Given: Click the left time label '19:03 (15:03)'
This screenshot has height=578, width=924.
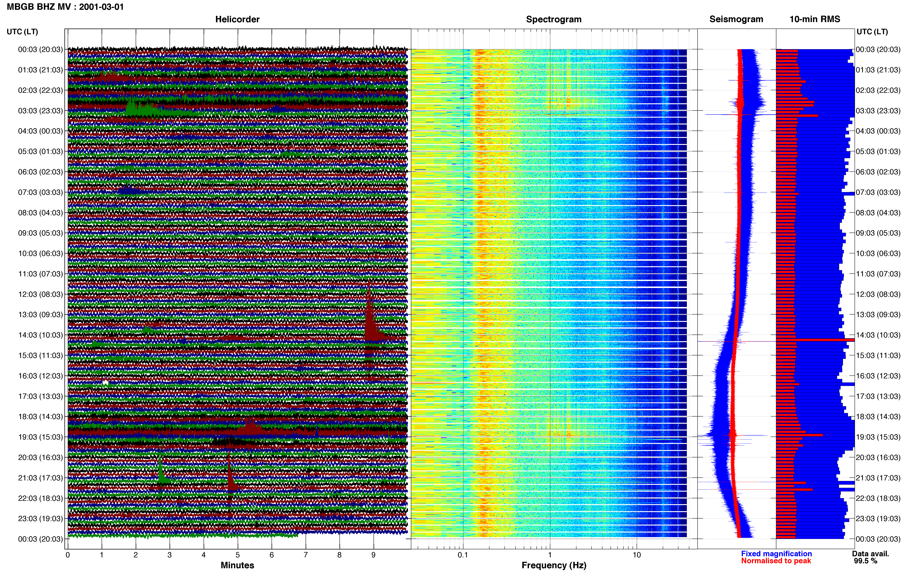Looking at the screenshot, I should coord(41,437).
